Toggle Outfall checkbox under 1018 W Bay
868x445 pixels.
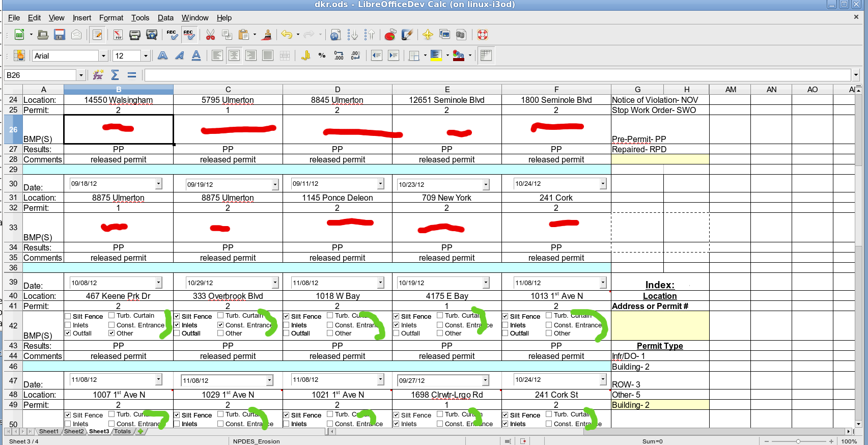(x=287, y=333)
